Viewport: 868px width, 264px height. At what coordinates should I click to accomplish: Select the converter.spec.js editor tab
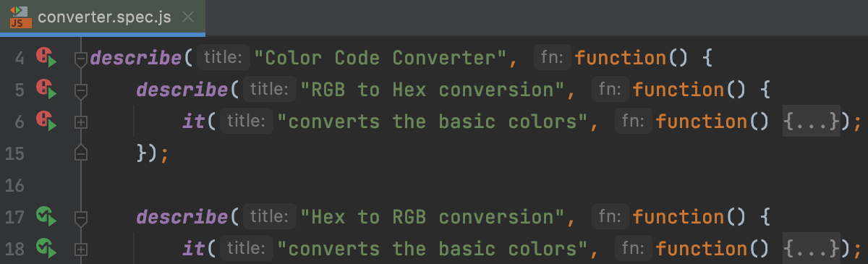point(103,17)
